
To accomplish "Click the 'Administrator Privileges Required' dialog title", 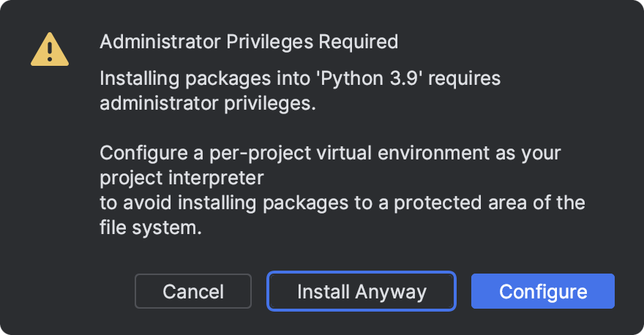I will pos(249,42).
